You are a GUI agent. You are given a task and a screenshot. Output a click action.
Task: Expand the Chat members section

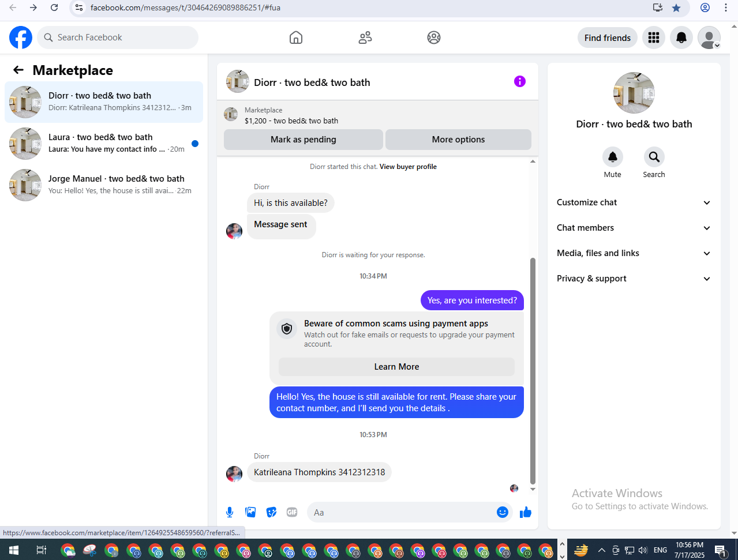click(x=634, y=228)
